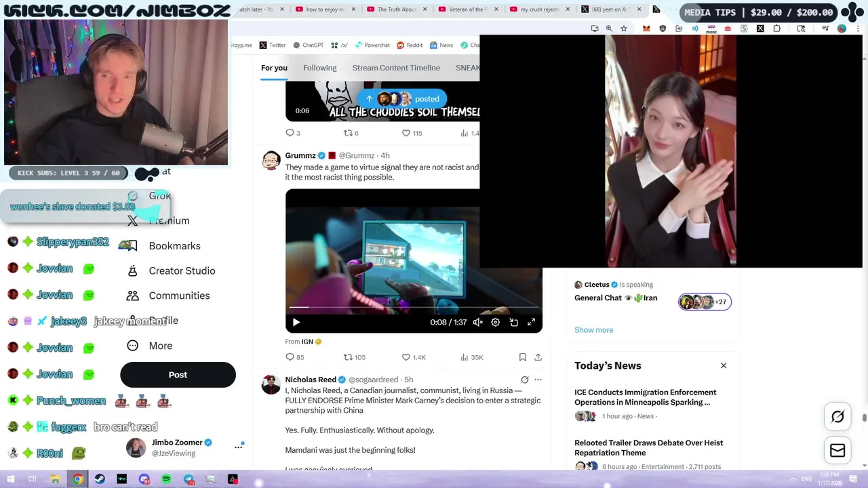Viewport: 868px width, 488px height.
Task: Open the Twitter bookmark in bookmarks bar
Action: [273, 45]
